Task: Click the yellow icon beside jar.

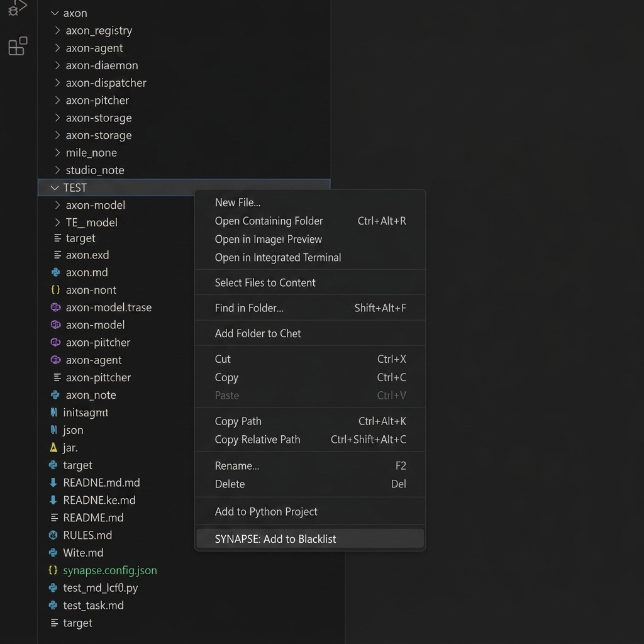Action: 53,447
